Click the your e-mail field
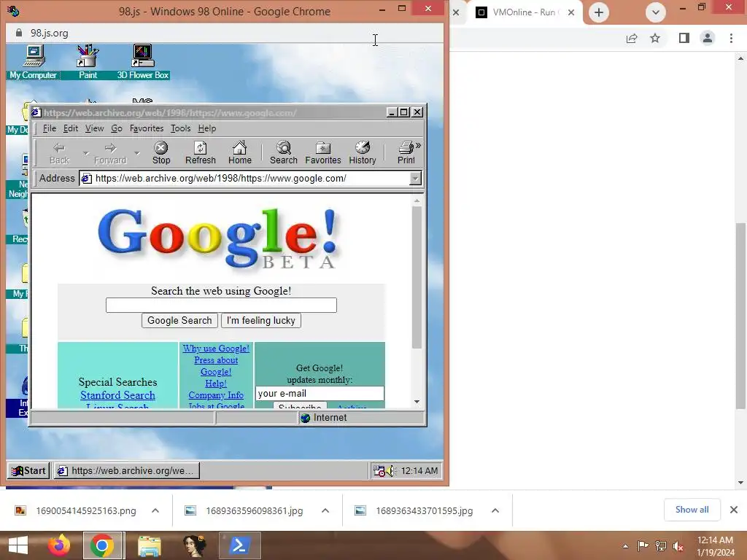Viewport: 747px width, 560px height. (x=320, y=393)
